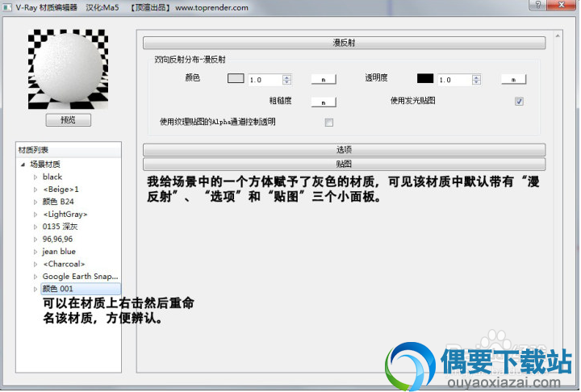Click the color texture map m button
The width and height of the screenshot is (581, 392).
[324, 79]
